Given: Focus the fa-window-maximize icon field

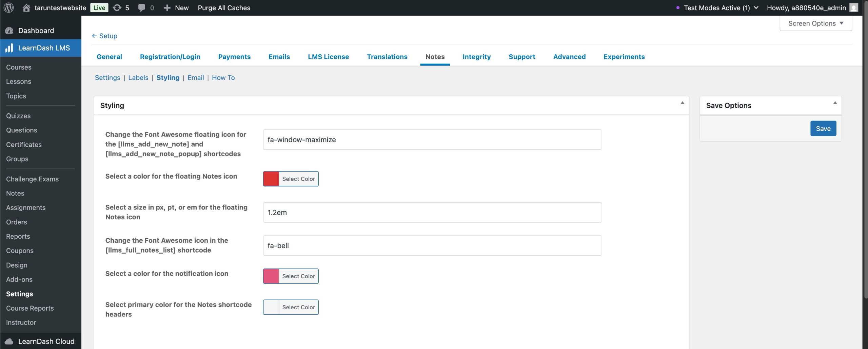Looking at the screenshot, I should (432, 140).
